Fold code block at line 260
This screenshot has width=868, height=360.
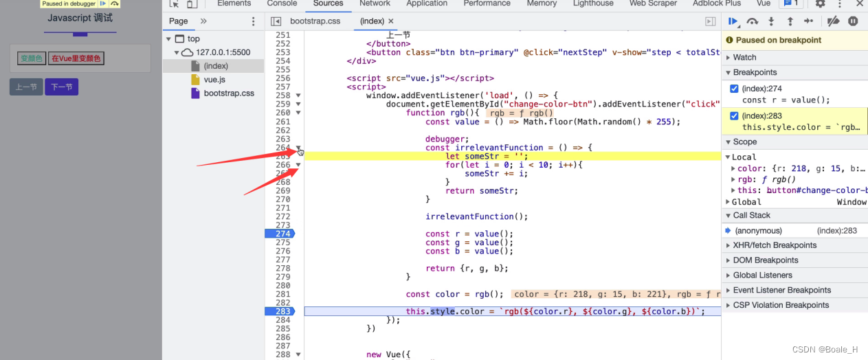click(298, 113)
